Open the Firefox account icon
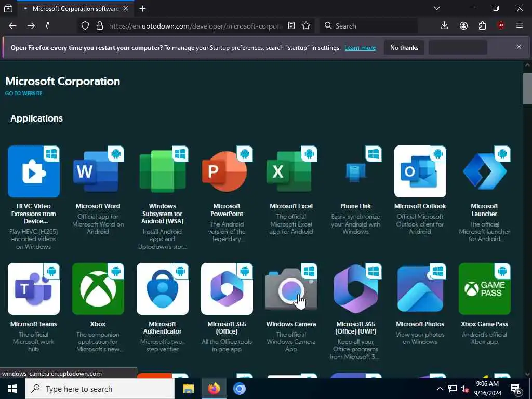The image size is (532, 399). [x=463, y=26]
